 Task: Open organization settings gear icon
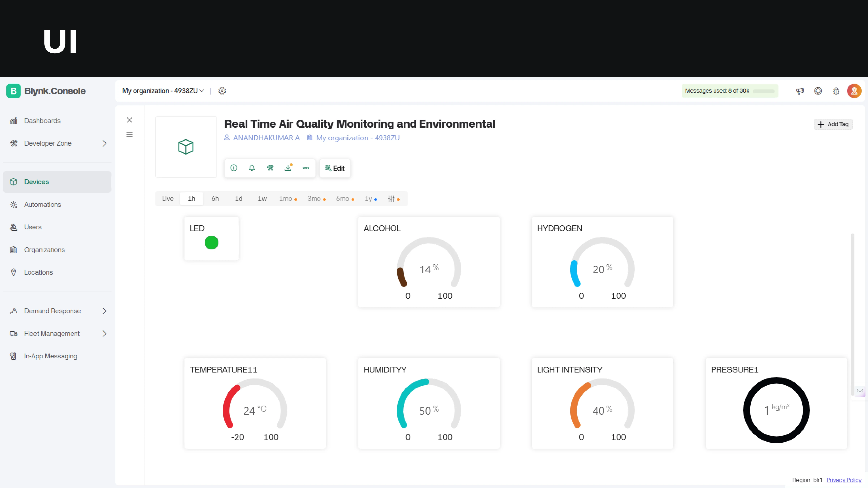point(222,91)
